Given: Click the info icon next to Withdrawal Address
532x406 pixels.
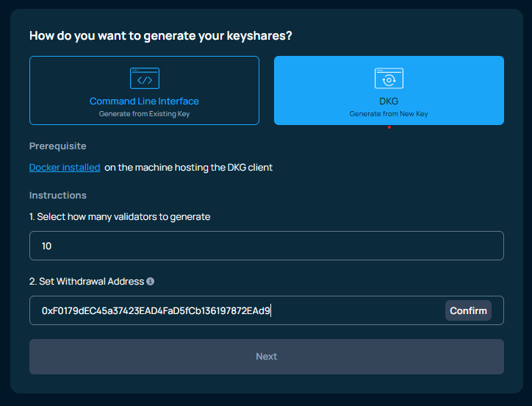Looking at the screenshot, I should coord(151,281).
